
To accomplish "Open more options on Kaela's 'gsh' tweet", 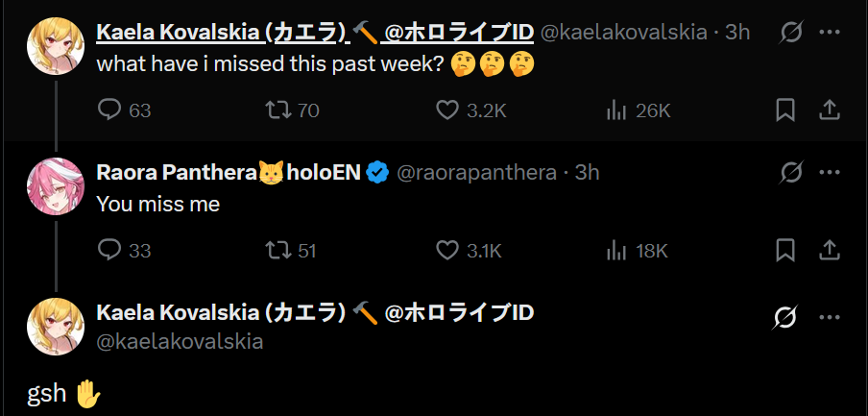I will pyautogui.click(x=830, y=317).
